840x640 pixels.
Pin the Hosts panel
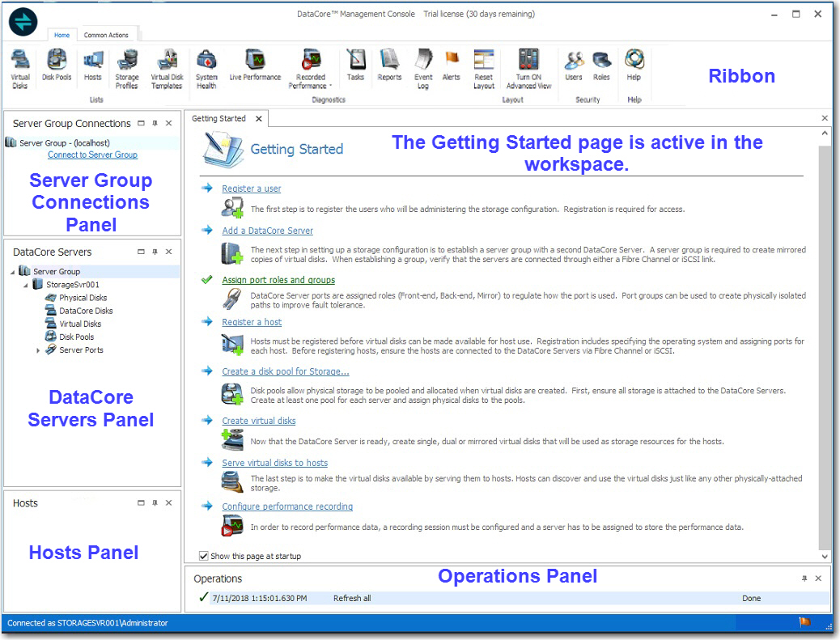tap(155, 503)
